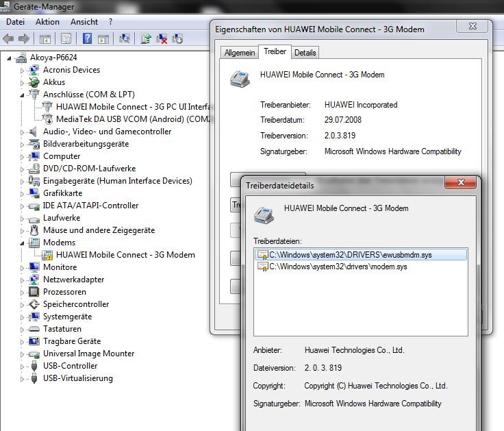Screen dimensions: 504x431
Task: Collapse the Anschlüsse (COM & LPT) node
Action: (x=22, y=95)
